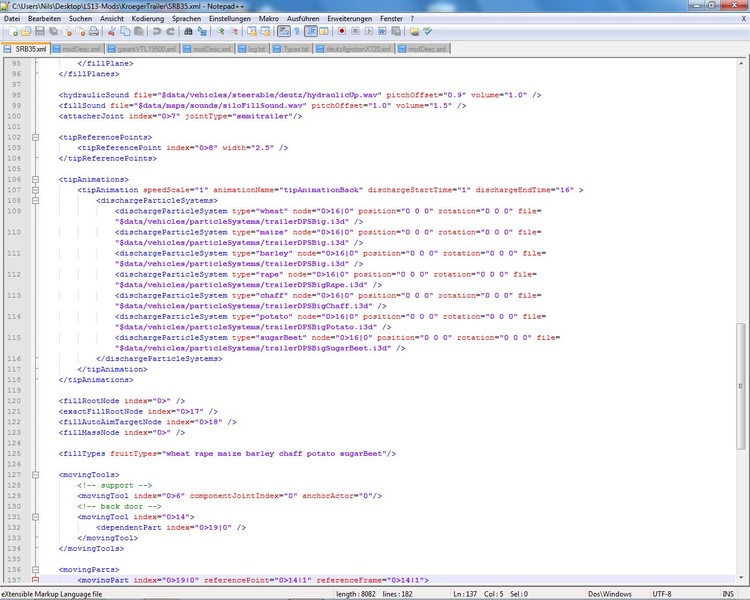Open the Erweiterungen menu
This screenshot has height=600, width=750.
pos(350,19)
